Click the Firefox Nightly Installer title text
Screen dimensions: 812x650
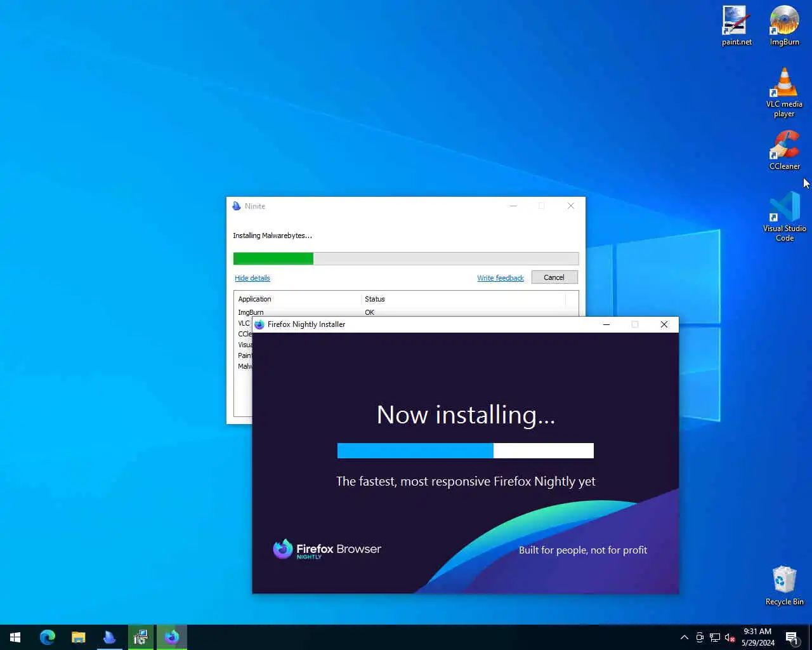[x=306, y=324]
